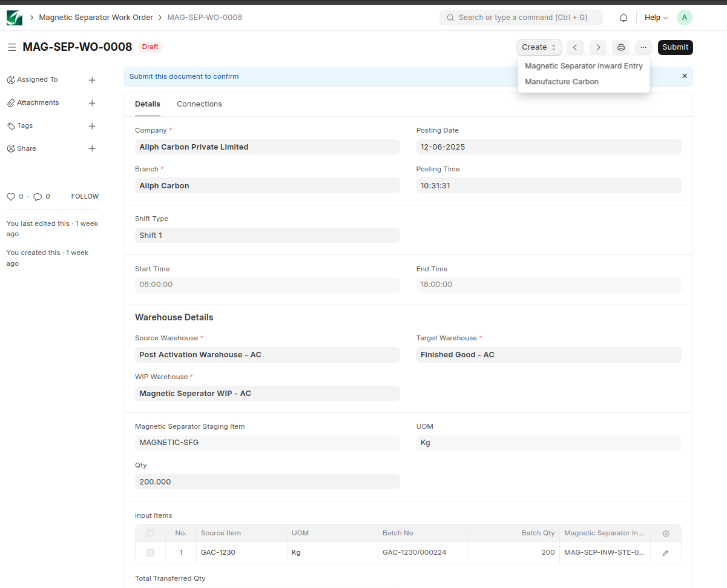
Task: Open the user avatar menu
Action: [684, 18]
